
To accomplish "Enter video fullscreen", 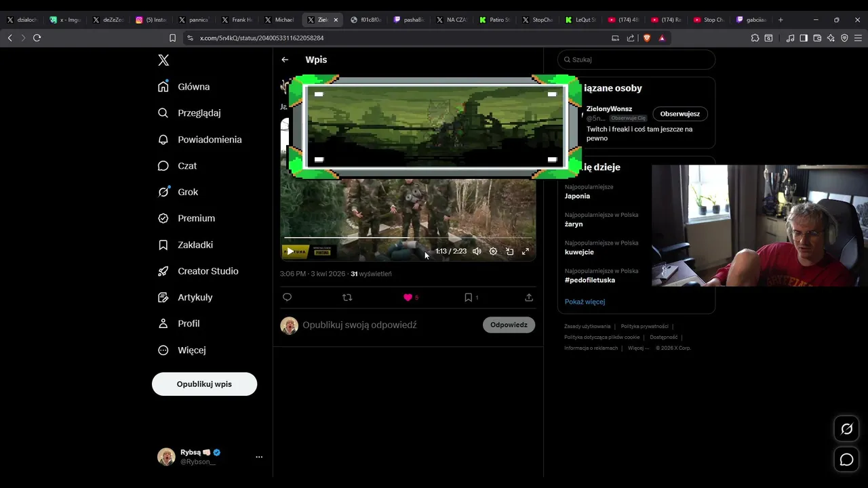I will click(x=526, y=251).
